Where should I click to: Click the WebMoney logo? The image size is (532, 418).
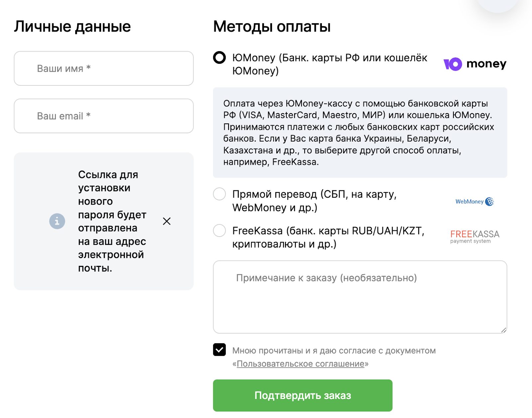click(x=474, y=201)
